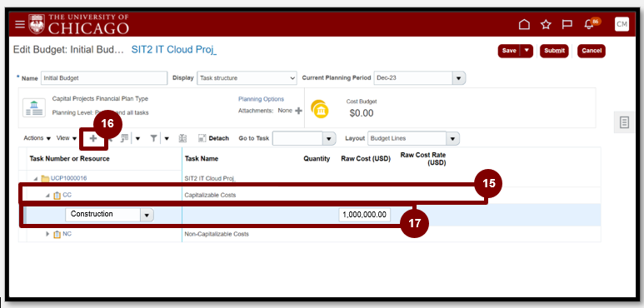Click the Cancel button

(x=592, y=51)
